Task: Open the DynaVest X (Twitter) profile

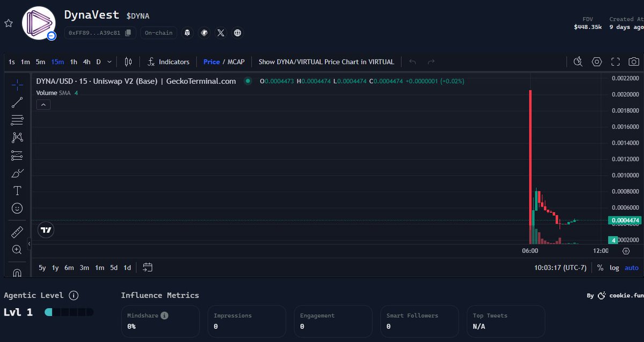Action: tap(221, 33)
